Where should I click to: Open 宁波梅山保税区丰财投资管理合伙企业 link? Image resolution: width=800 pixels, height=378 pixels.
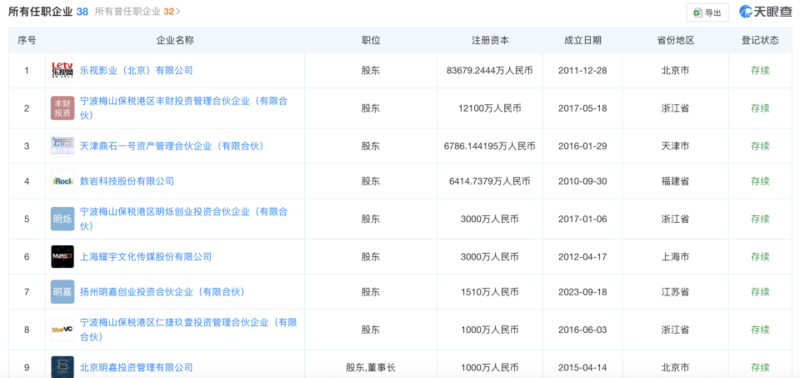coord(184,108)
